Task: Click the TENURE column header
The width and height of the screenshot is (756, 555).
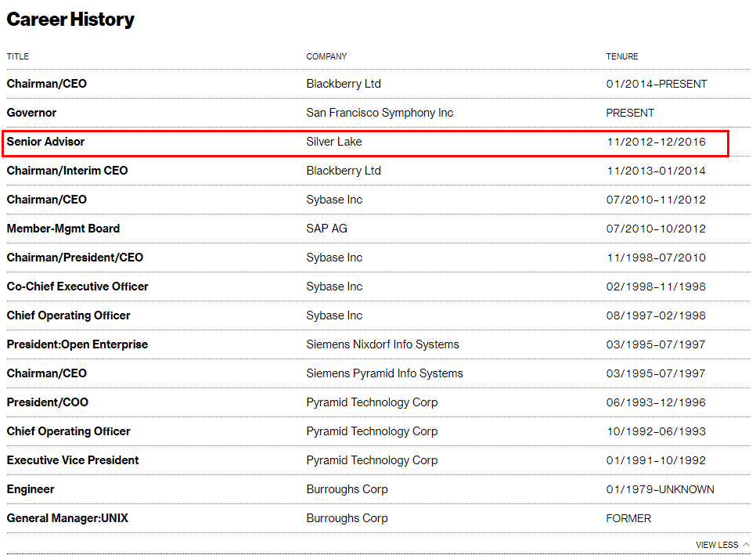Action: click(622, 56)
